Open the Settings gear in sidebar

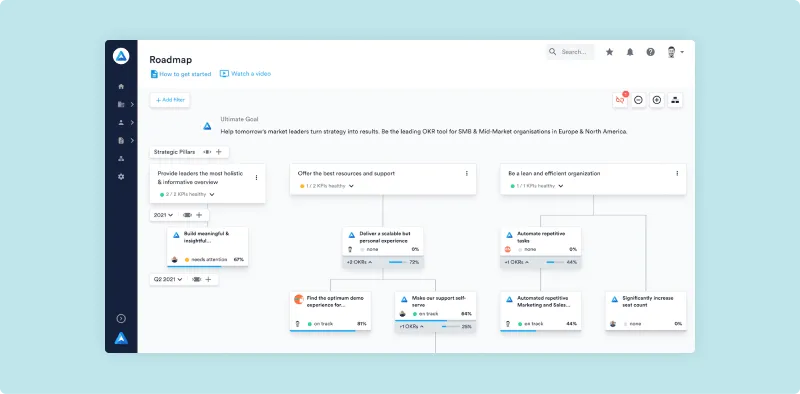tap(121, 177)
